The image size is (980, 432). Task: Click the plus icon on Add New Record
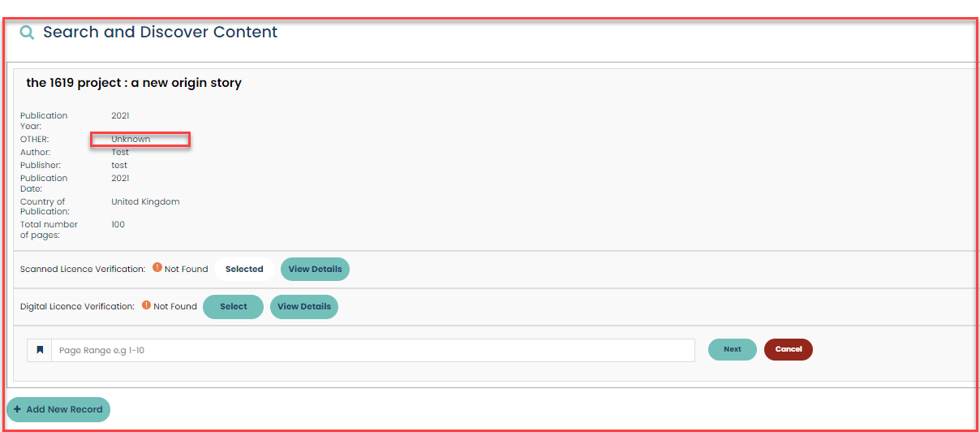pyautogui.click(x=18, y=409)
